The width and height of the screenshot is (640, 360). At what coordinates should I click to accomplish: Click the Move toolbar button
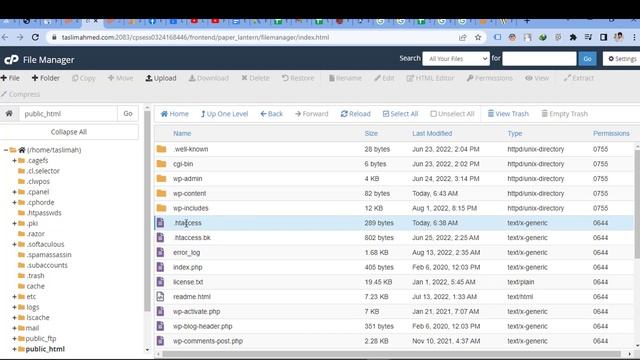pos(120,78)
